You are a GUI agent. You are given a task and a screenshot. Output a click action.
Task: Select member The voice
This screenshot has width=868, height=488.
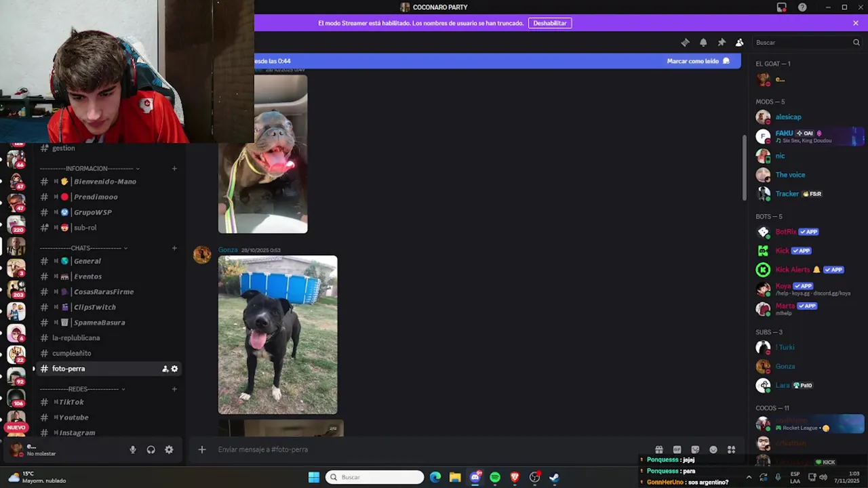click(807, 175)
